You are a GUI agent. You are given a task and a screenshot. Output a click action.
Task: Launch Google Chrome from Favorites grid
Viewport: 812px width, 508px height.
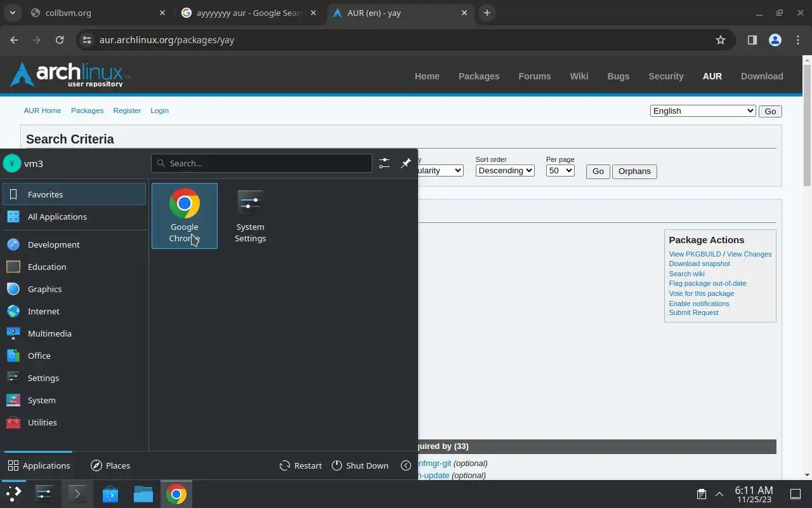185,216
